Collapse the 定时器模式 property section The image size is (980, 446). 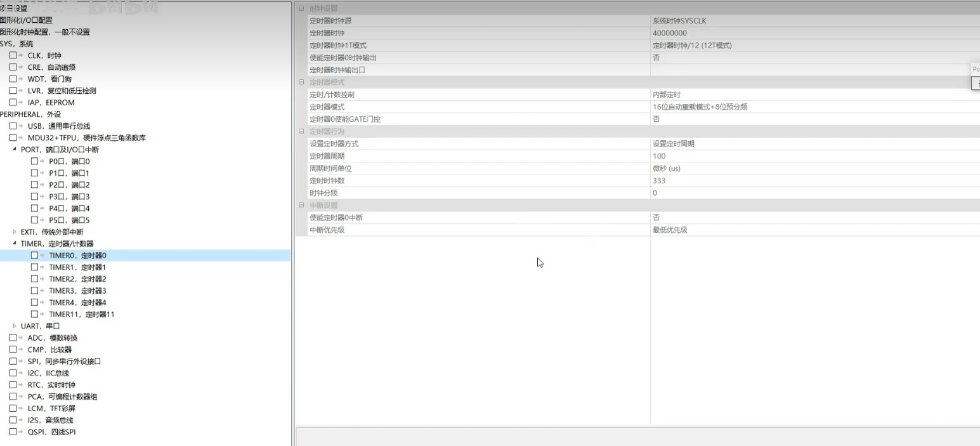pos(301,82)
